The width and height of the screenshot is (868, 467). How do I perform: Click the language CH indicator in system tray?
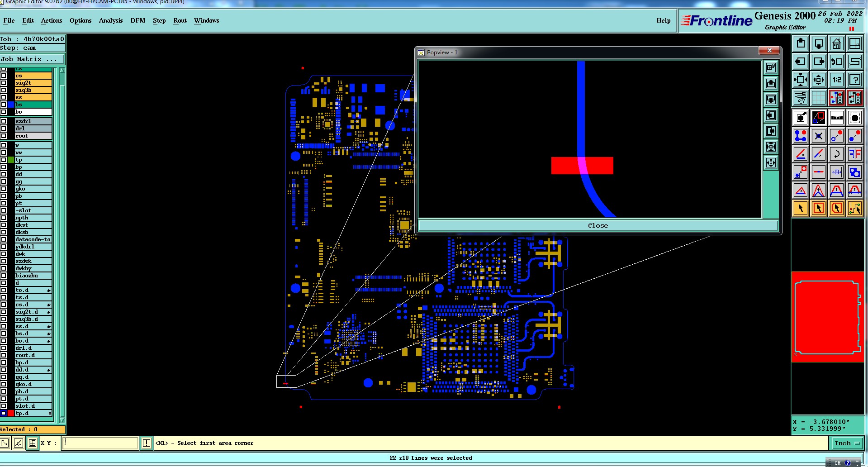(838, 463)
